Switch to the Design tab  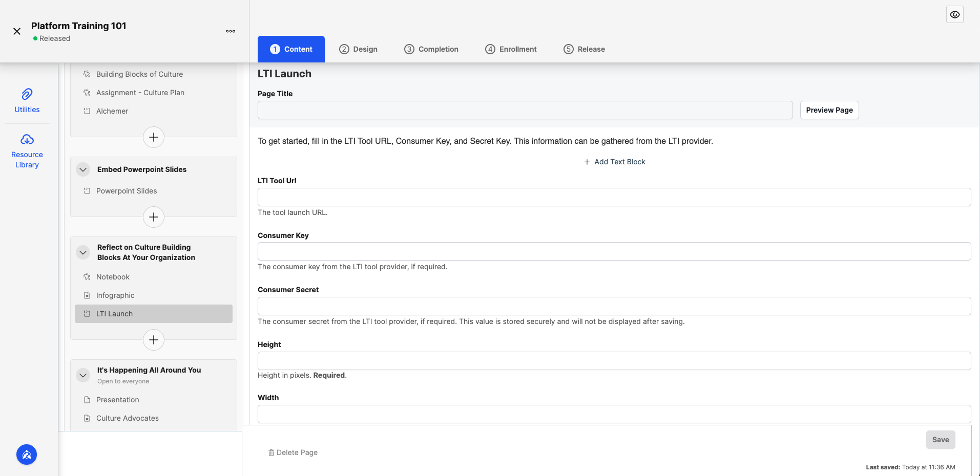point(358,49)
